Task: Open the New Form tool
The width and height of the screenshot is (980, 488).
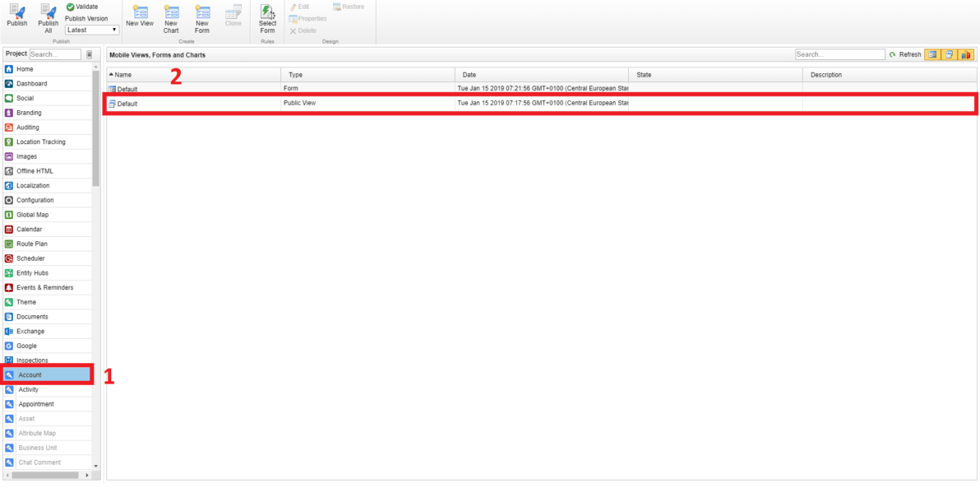Action: click(201, 16)
